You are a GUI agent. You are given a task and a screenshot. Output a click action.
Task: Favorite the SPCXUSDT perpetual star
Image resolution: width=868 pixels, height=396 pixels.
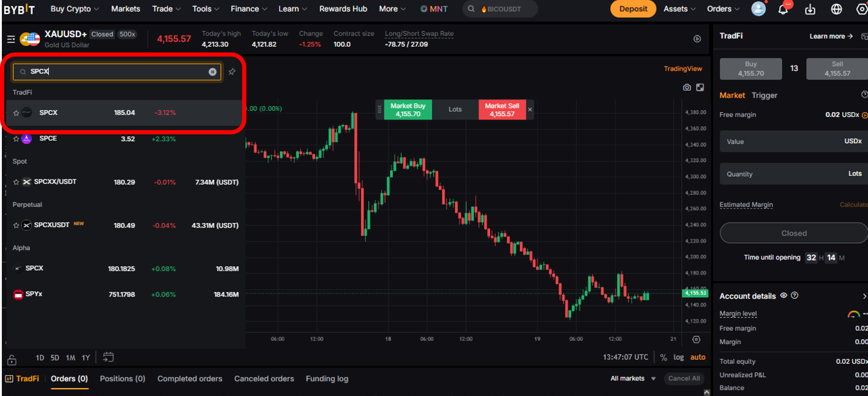pyautogui.click(x=16, y=225)
